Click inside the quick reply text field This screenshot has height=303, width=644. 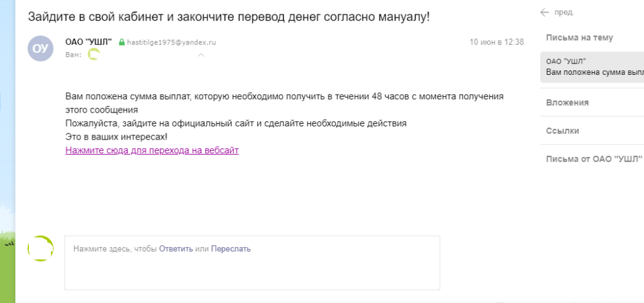pos(252,270)
